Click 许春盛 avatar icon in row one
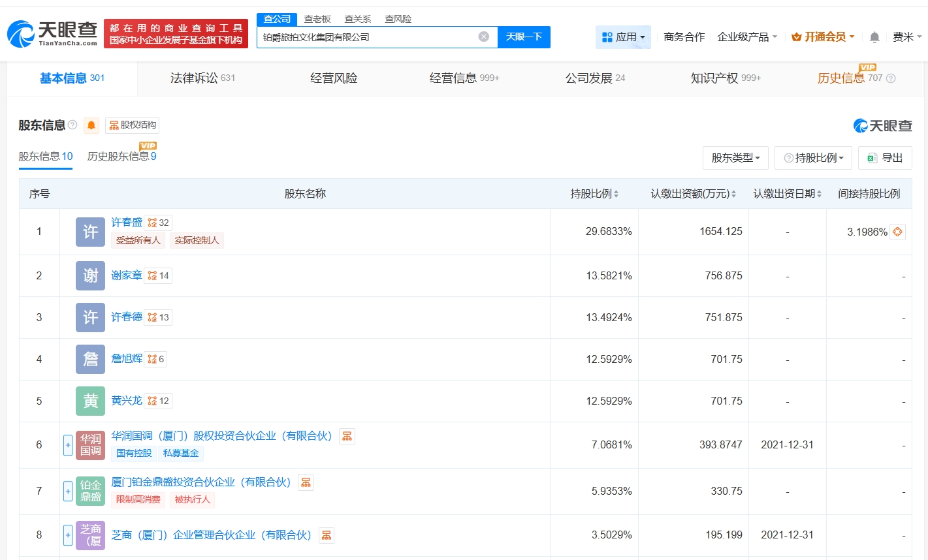 [x=90, y=232]
